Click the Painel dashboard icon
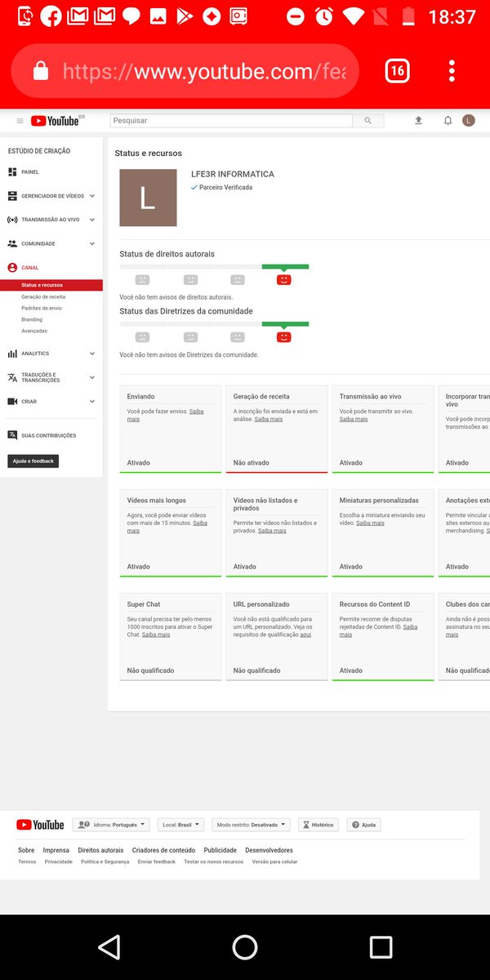Viewport: 490px width, 980px height. (12, 172)
